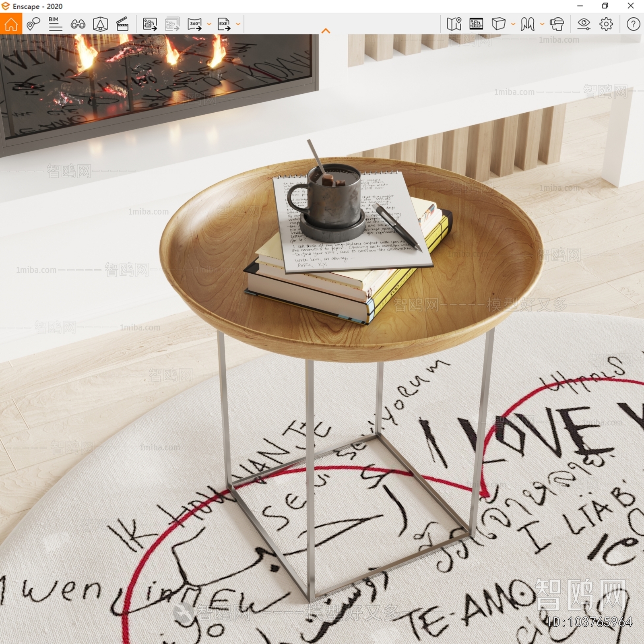Click the orange Home icon
This screenshot has height=644, width=644.
click(11, 24)
